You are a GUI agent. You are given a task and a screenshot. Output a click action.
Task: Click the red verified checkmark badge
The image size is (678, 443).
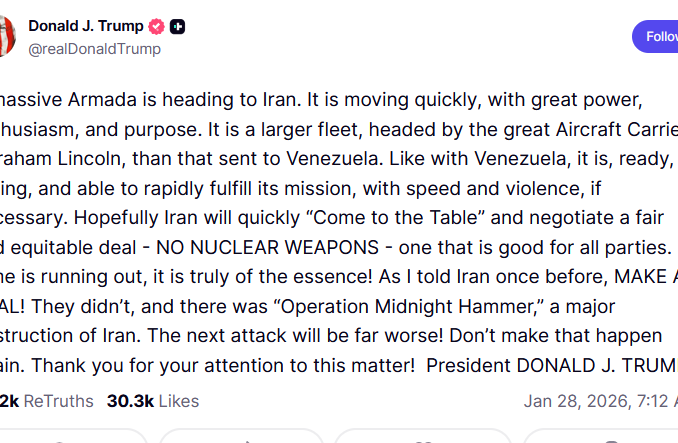pos(157,27)
